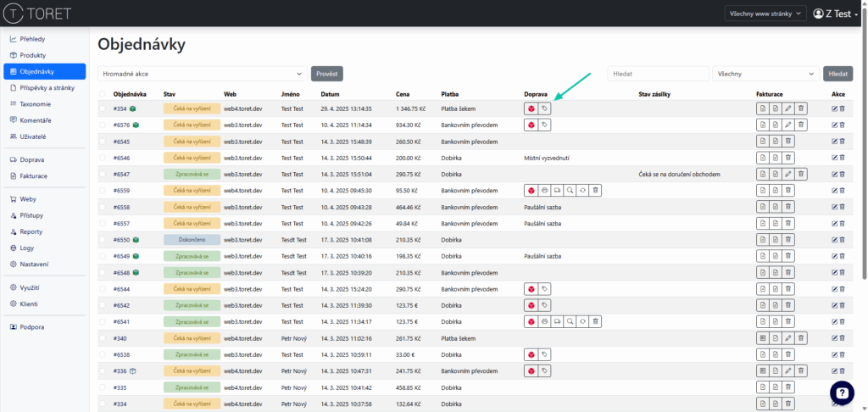Click the Datum column header
This screenshot has height=412, width=868.
(330, 94)
